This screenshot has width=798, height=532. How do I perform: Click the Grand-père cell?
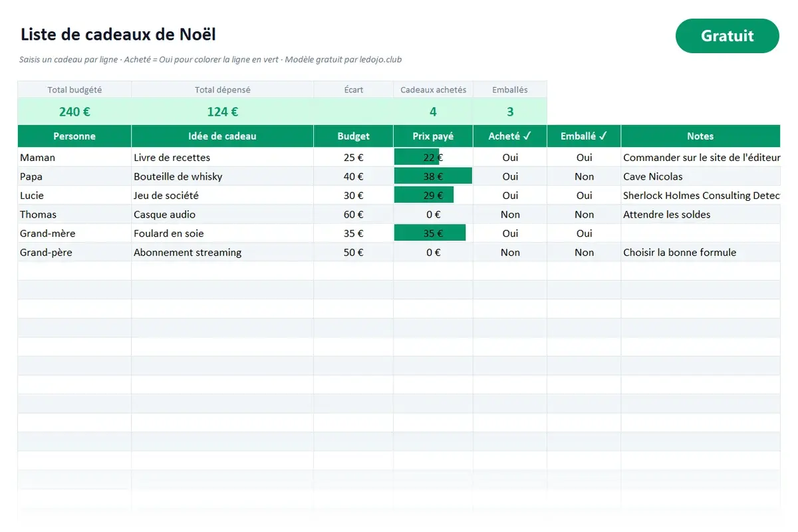[74, 252]
